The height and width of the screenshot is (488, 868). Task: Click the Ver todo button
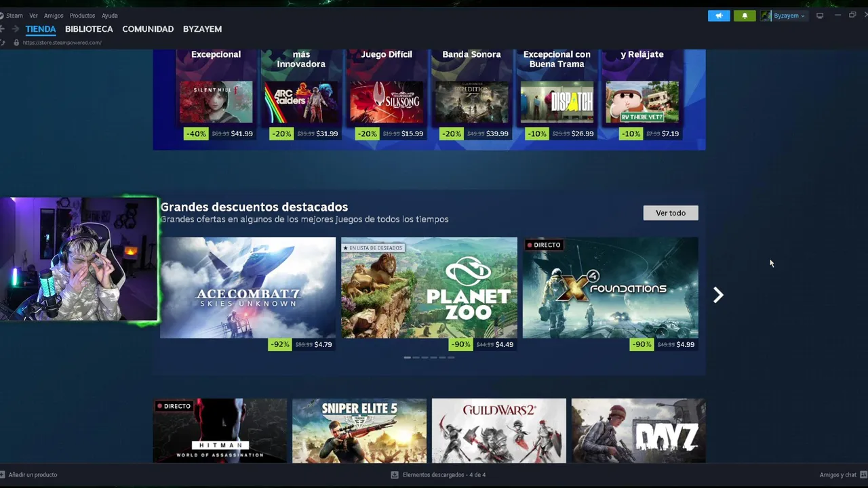click(671, 213)
